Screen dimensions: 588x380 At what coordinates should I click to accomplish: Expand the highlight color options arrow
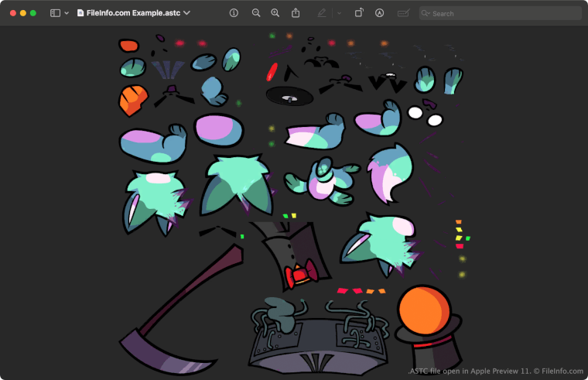click(339, 13)
